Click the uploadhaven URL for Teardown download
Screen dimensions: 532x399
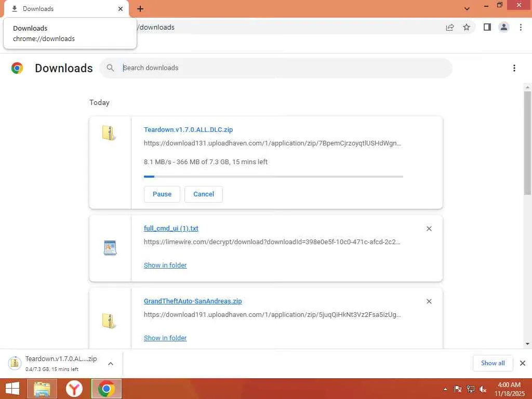(272, 143)
